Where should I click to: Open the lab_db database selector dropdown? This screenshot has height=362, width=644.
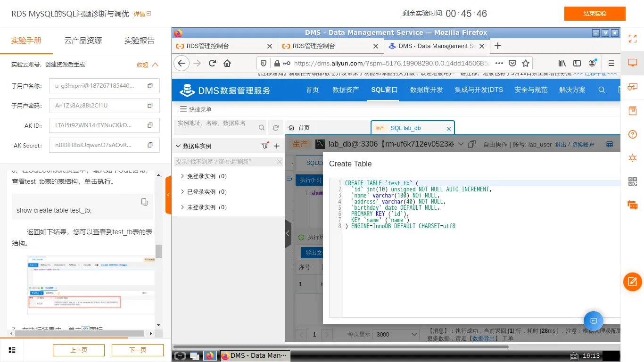pos(461,144)
